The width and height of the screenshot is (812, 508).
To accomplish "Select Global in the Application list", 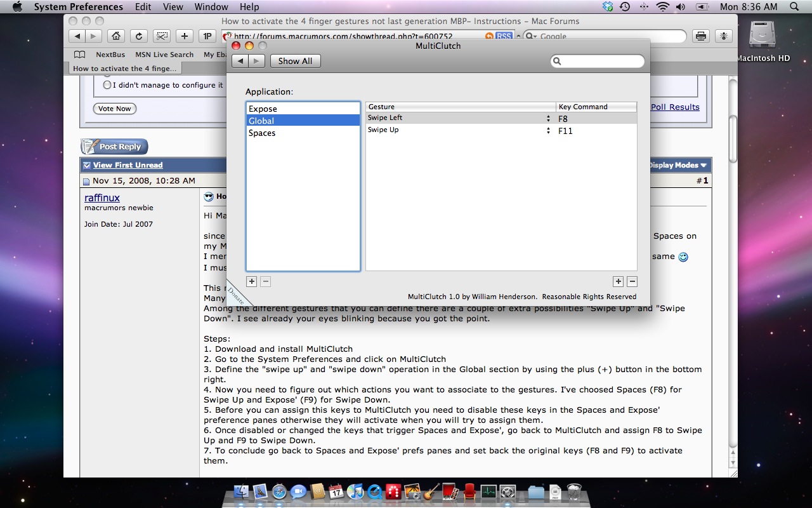I will (303, 121).
